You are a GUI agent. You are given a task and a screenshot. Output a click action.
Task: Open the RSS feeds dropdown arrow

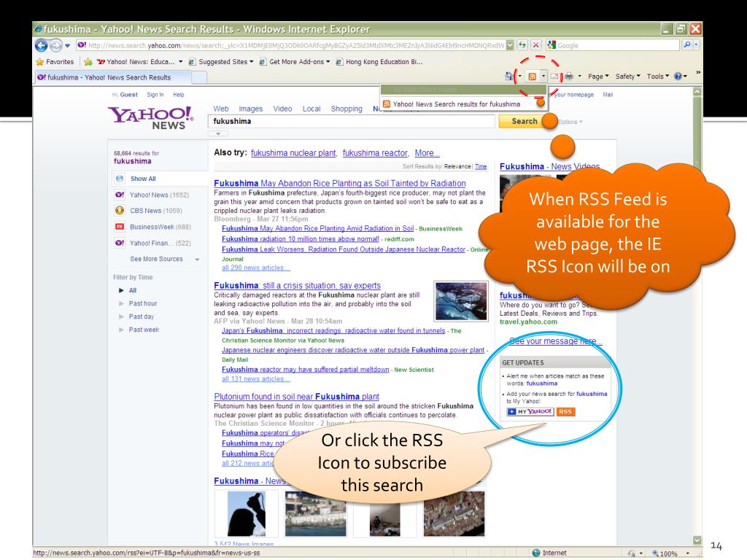point(543,76)
